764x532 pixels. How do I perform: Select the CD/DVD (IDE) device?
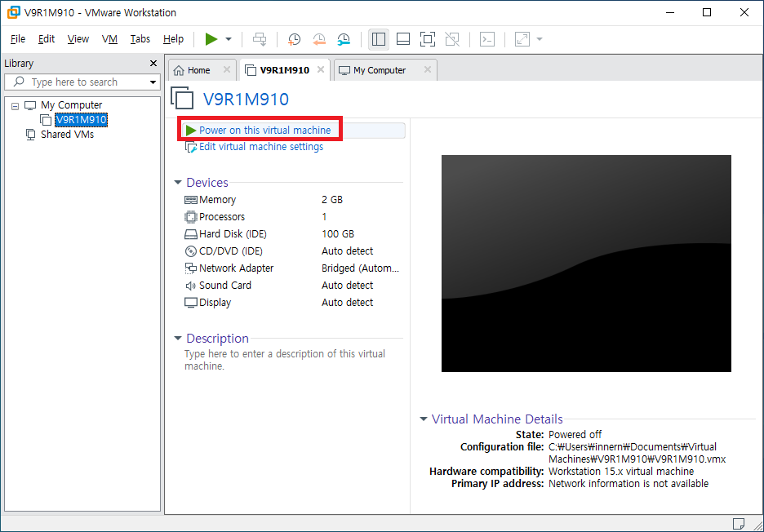pos(291,250)
